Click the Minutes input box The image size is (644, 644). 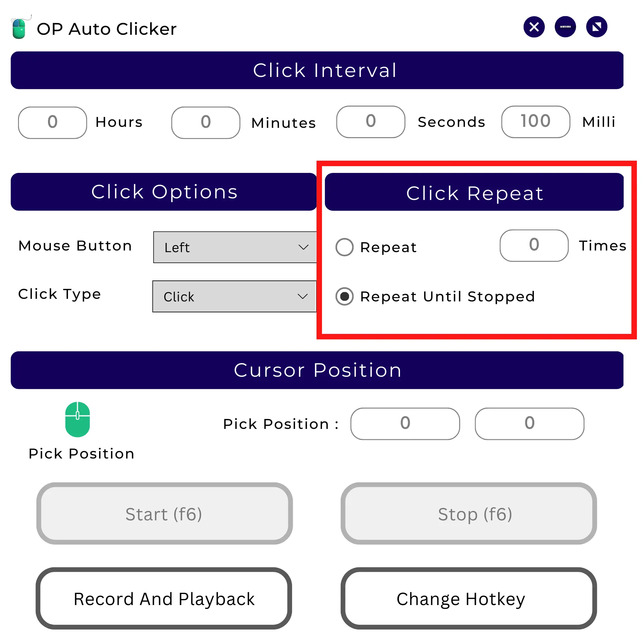click(x=206, y=122)
